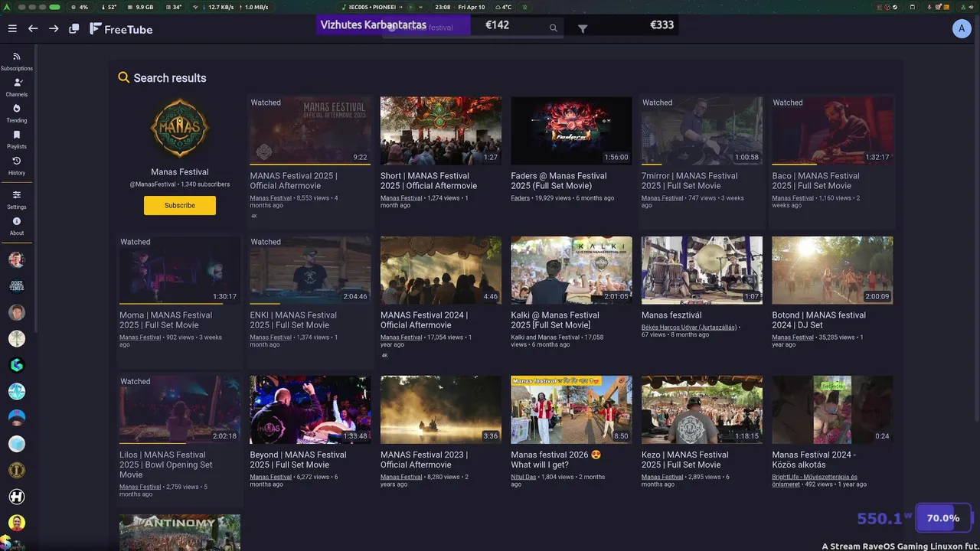Open title 'ENKI | MANAS Festival 2025 | Full Set Movie'

click(293, 320)
